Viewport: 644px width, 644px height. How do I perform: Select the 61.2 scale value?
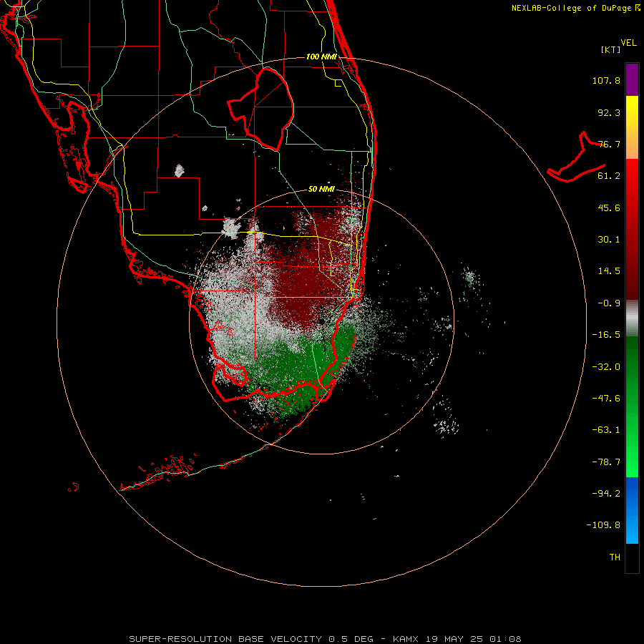click(x=609, y=176)
